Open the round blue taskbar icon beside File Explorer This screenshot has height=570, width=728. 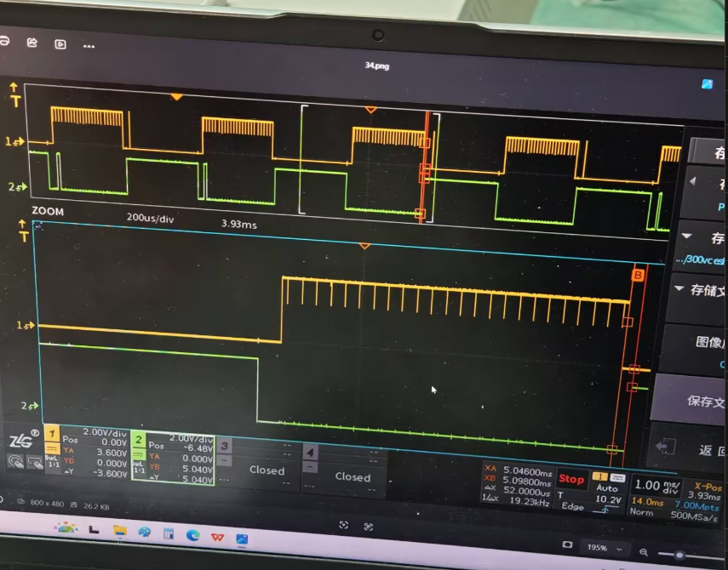point(144,532)
